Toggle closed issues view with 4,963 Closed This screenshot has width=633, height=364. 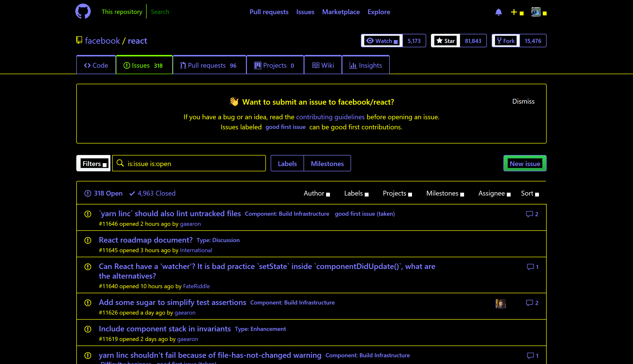[153, 193]
